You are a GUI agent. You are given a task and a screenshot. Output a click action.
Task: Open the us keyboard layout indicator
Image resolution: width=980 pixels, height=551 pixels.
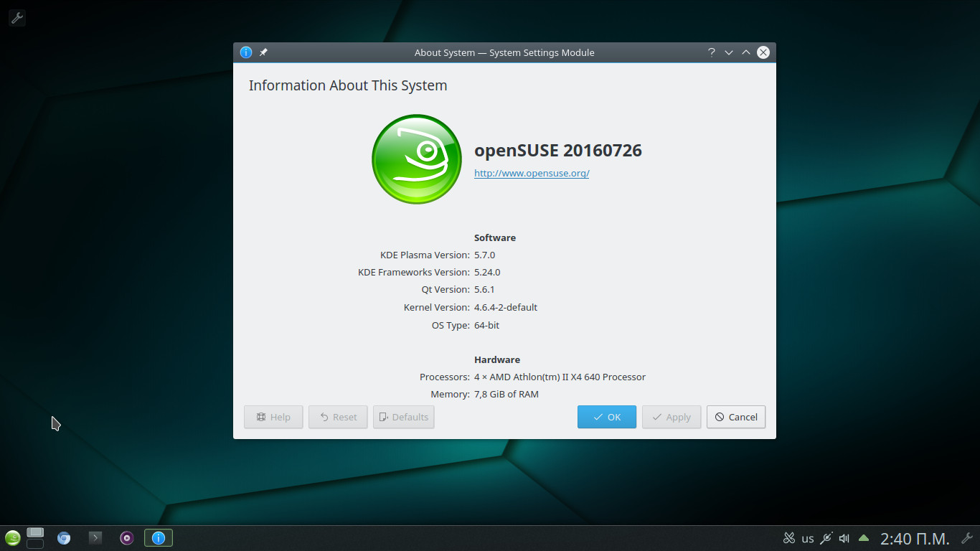[808, 539]
